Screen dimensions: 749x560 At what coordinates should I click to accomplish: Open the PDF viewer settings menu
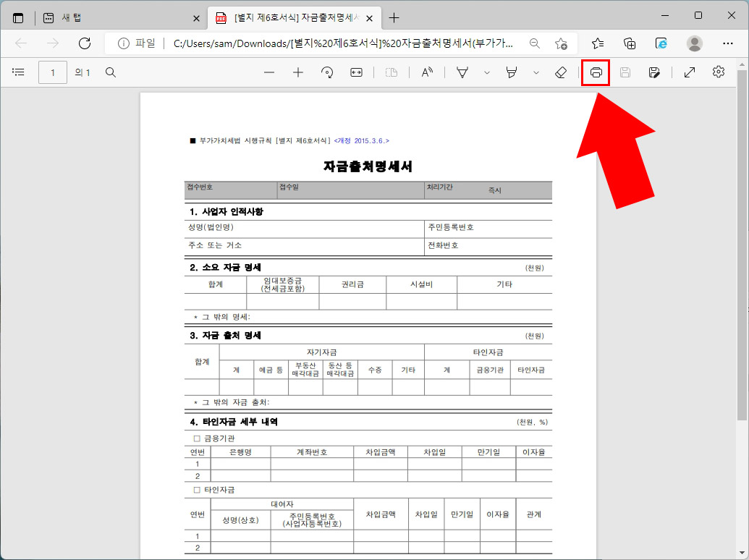(x=718, y=72)
